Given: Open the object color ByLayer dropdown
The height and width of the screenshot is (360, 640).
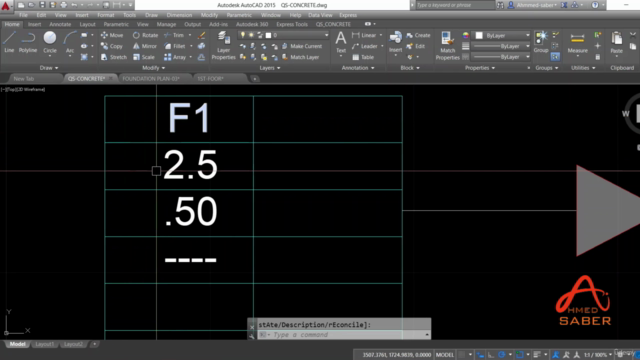Looking at the screenshot, I should [501, 36].
